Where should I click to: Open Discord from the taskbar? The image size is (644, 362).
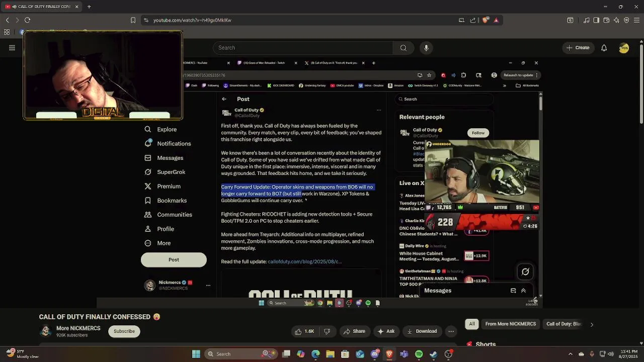[374, 354]
